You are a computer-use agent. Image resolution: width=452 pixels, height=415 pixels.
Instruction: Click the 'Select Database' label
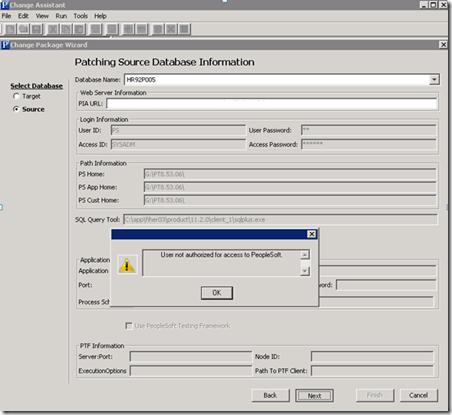36,86
